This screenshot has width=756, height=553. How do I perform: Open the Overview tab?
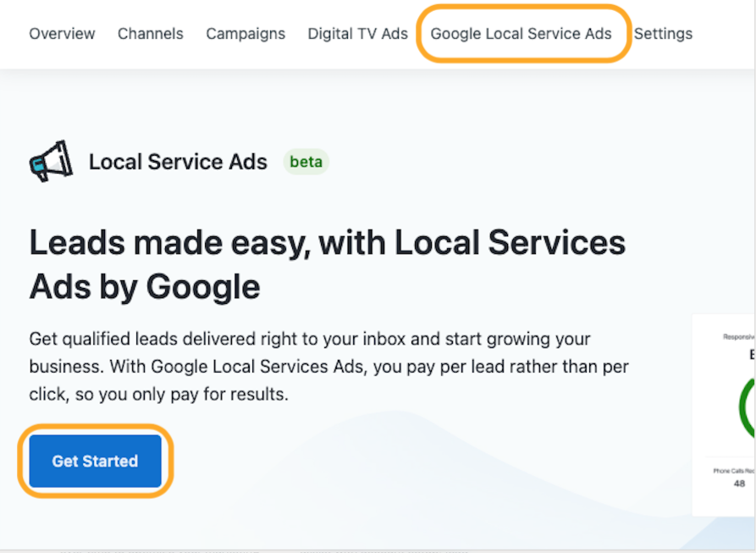(62, 34)
